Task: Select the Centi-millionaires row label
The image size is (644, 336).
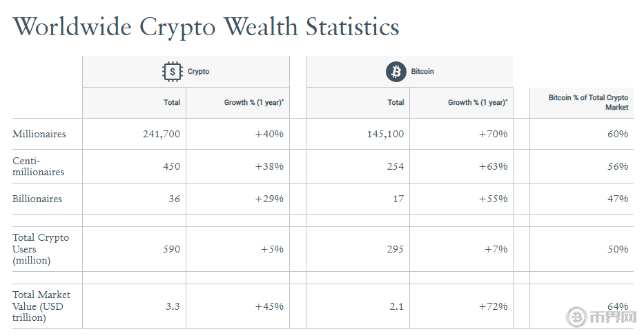Action: (x=38, y=166)
